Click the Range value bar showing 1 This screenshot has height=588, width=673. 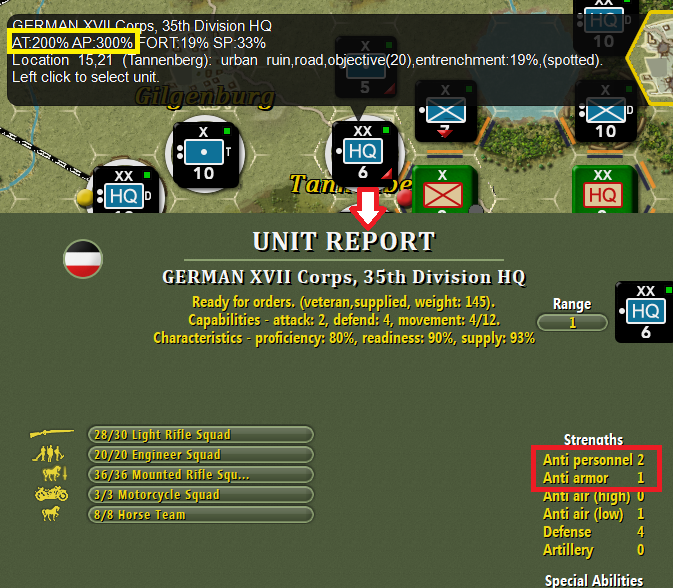(572, 322)
